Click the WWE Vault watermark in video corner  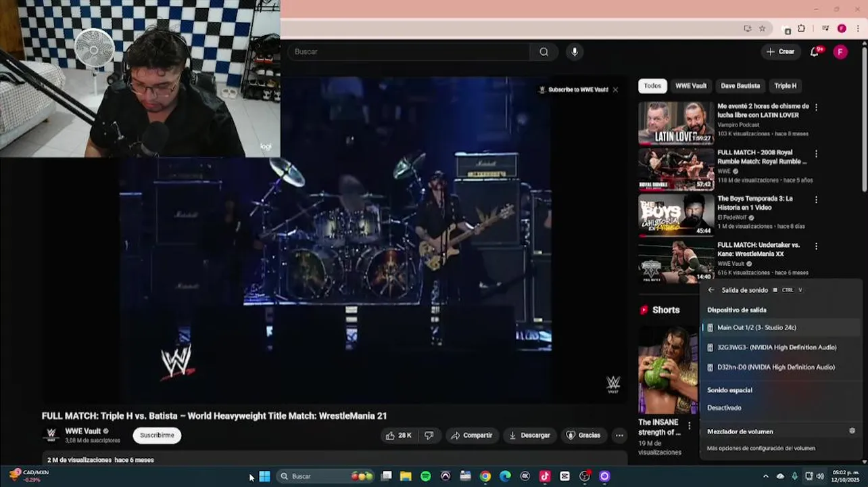click(612, 385)
